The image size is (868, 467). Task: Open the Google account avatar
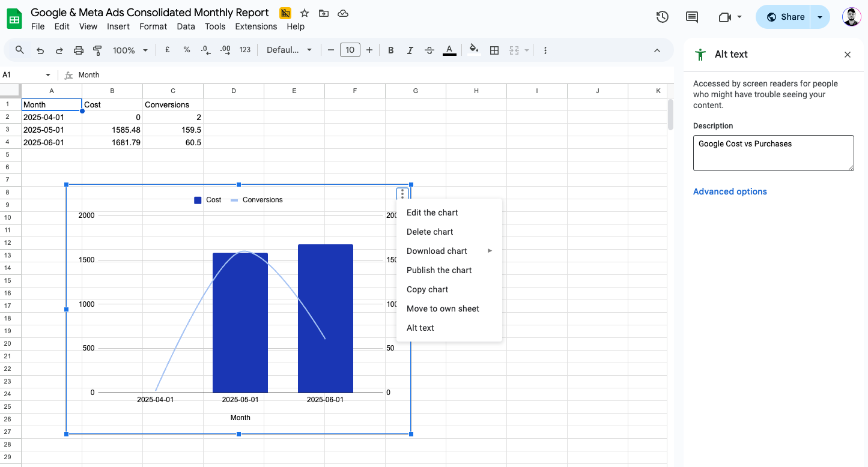point(851,17)
